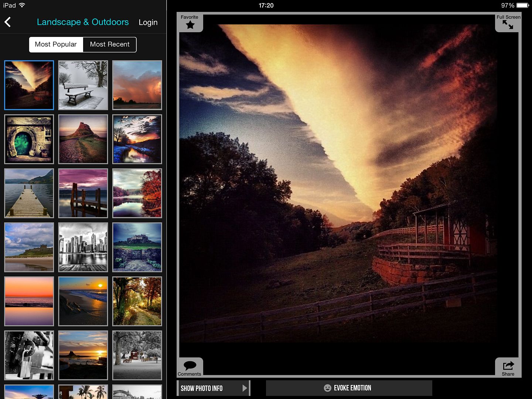This screenshot has width=532, height=399.
Task: Select the dramatic sunset barn thumbnail
Action: (29, 85)
